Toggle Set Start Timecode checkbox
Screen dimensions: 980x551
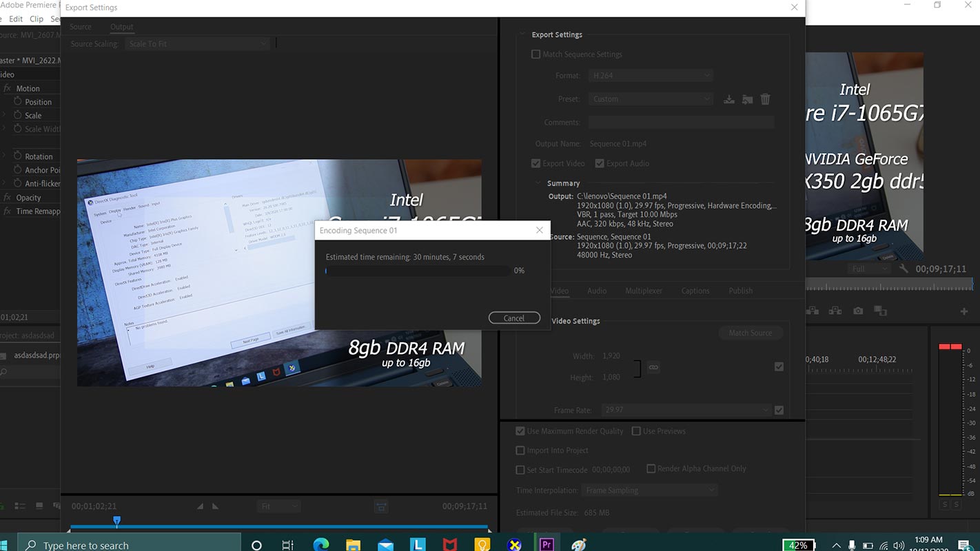(520, 470)
